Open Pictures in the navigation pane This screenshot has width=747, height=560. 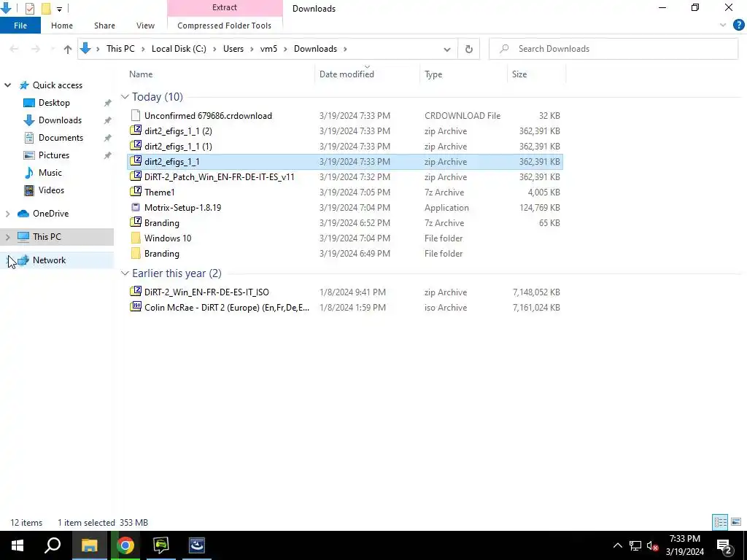point(54,155)
